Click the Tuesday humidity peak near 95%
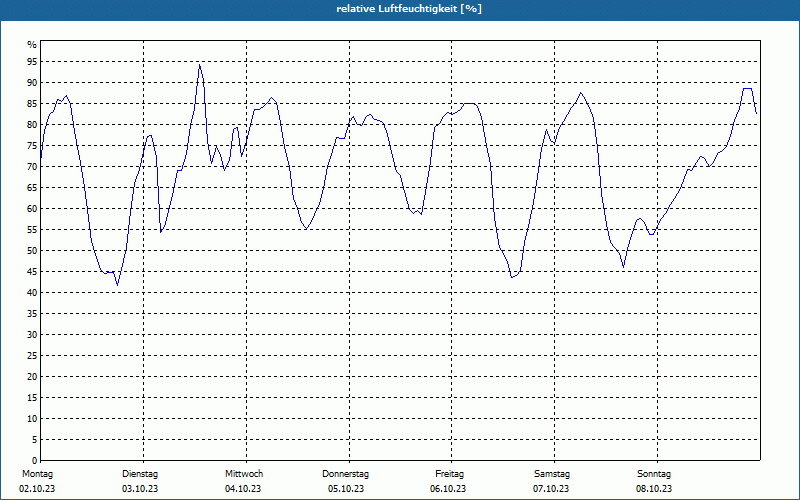The image size is (800, 500). click(x=199, y=65)
